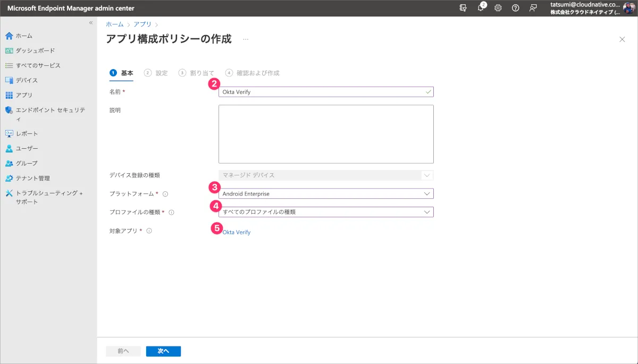
Task: Open the user account avatar
Action: 629,8
